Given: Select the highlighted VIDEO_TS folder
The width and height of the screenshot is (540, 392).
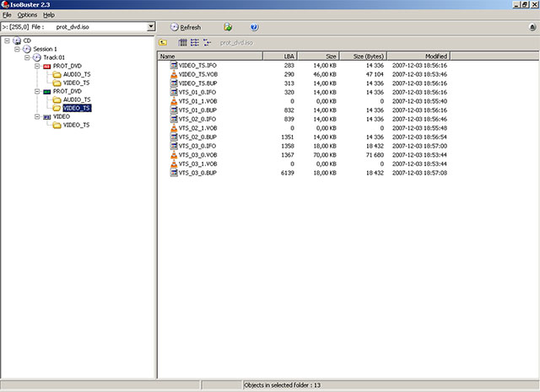Looking at the screenshot, I should 77,108.
